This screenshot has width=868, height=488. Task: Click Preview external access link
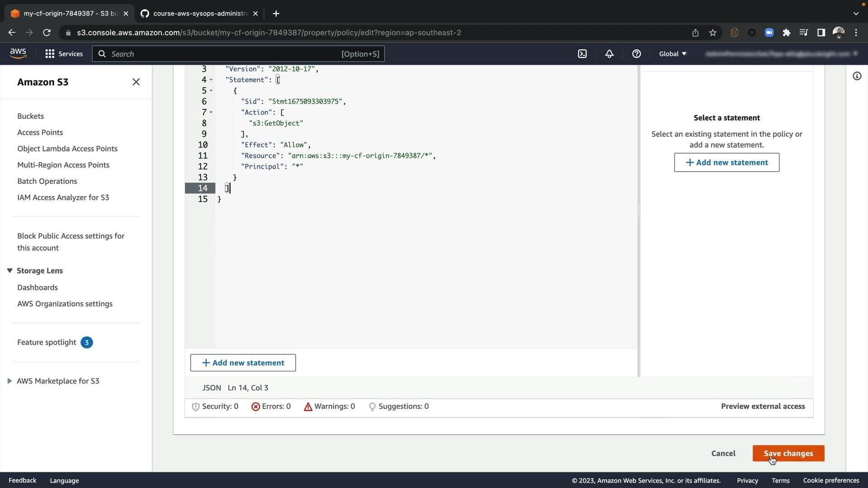click(763, 406)
